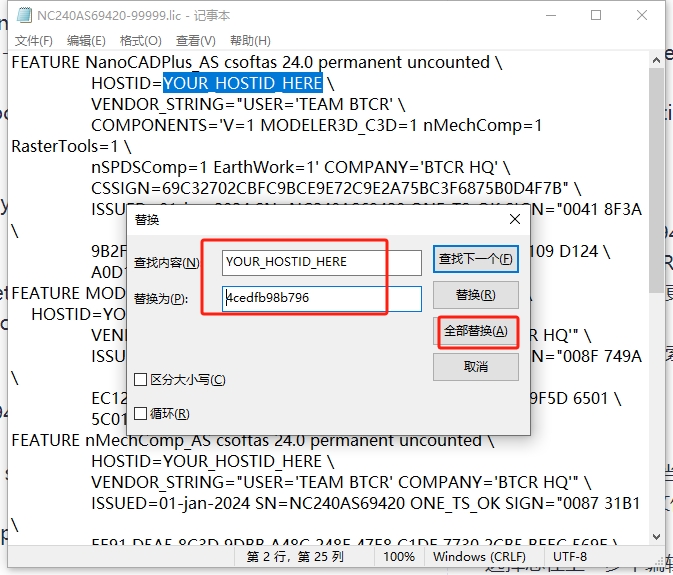Click the 查找内容(N) label
Viewport: 673px width, 575px height.
click(x=167, y=263)
